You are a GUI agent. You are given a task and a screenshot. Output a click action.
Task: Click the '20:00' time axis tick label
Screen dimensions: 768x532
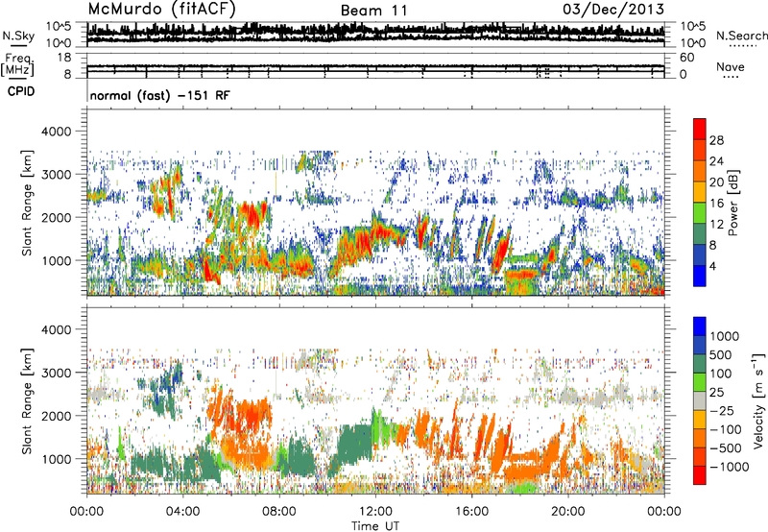pyautogui.click(x=567, y=512)
